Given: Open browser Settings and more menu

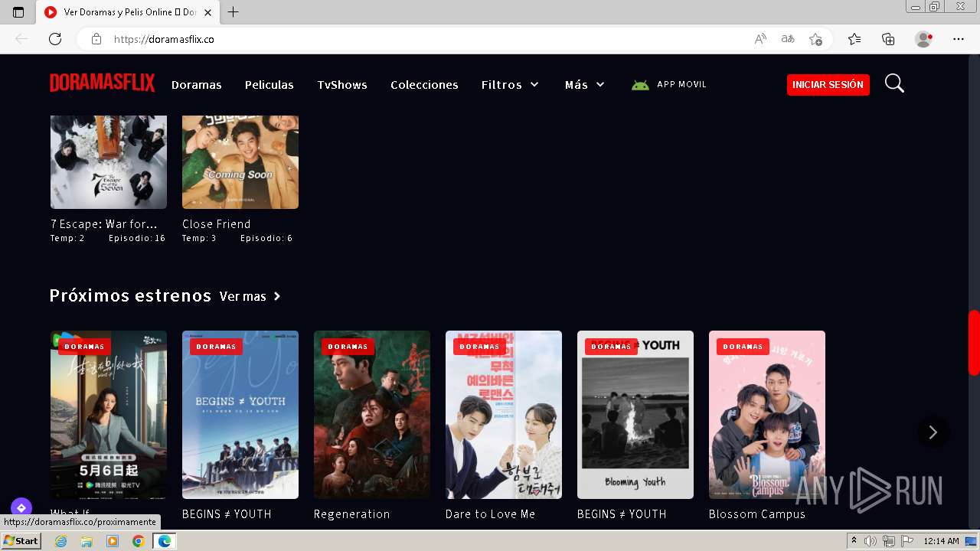Looking at the screenshot, I should click(x=959, y=39).
